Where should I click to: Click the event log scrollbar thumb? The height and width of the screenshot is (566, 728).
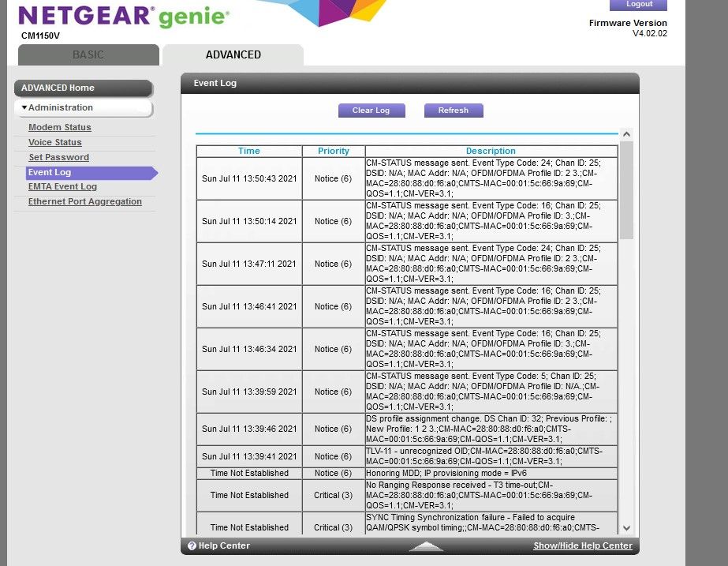click(626, 190)
